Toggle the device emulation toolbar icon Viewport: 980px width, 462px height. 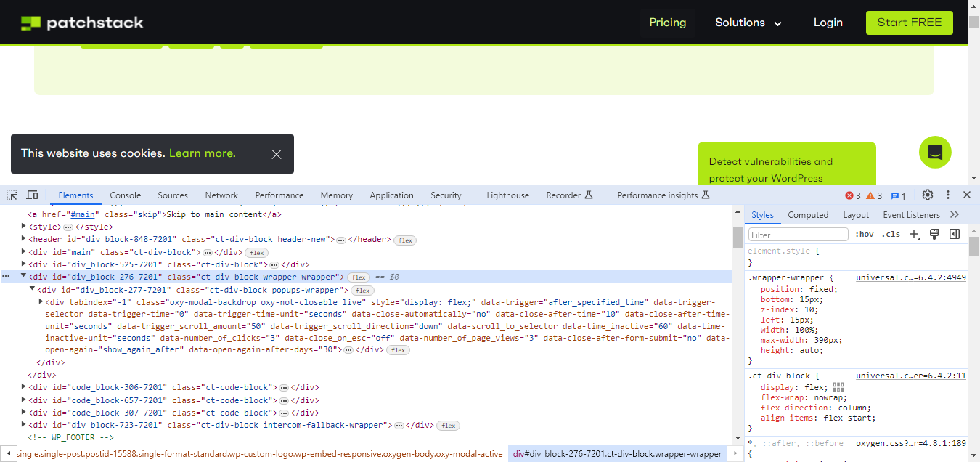(x=32, y=195)
